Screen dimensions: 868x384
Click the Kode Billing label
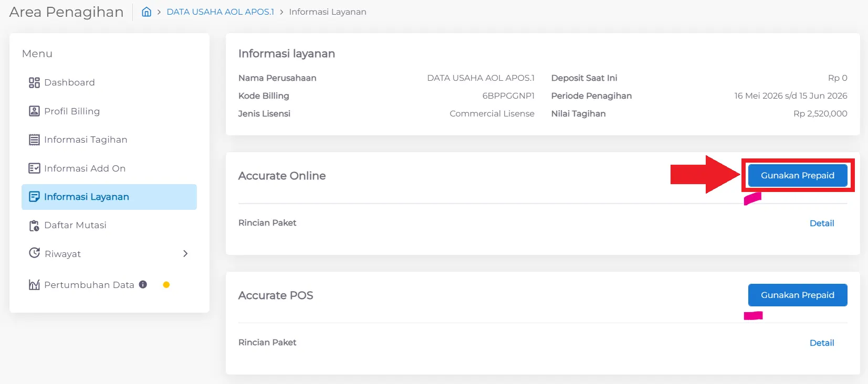[x=264, y=95]
